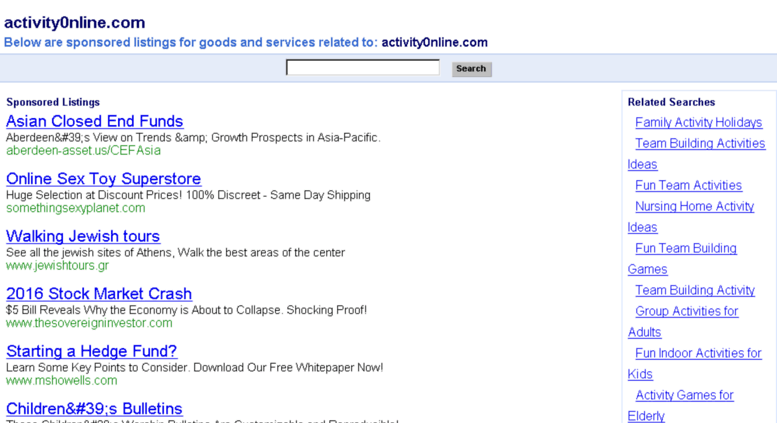Open Nursing Home Activity related search
Screen dimensions: 777x423
[x=694, y=207]
